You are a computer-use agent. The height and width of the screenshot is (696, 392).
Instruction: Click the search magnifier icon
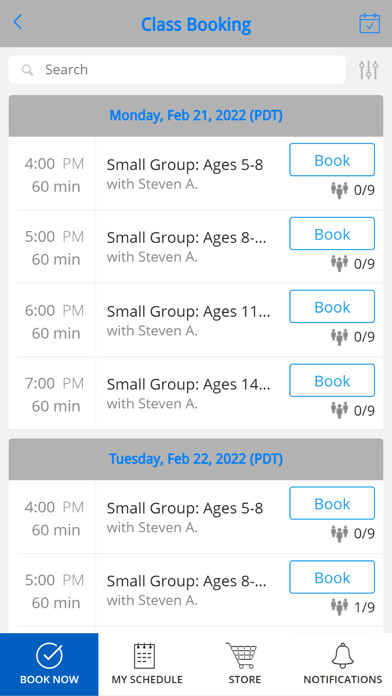pyautogui.click(x=28, y=70)
